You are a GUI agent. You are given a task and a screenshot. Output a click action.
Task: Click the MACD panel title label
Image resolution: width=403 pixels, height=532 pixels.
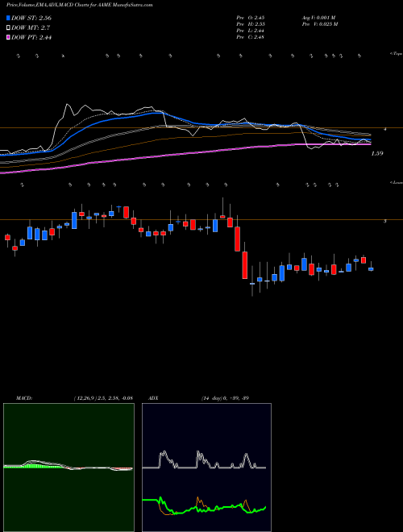24,398
